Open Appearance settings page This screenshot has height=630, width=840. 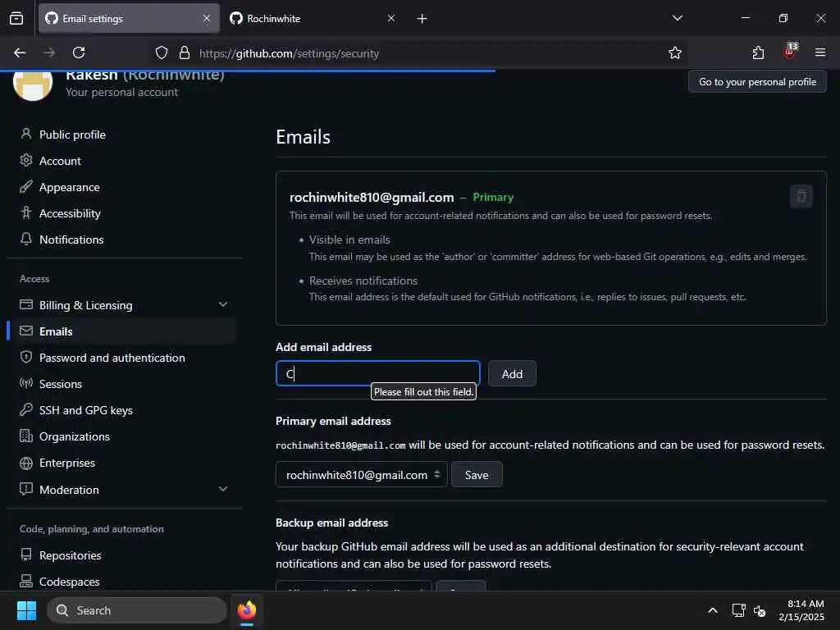[x=69, y=187]
